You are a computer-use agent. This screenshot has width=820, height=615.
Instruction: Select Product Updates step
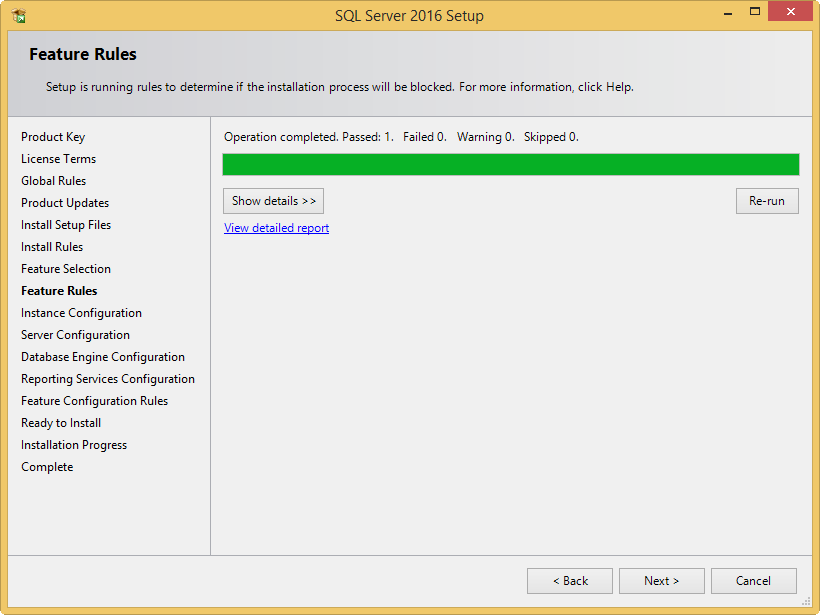65,203
